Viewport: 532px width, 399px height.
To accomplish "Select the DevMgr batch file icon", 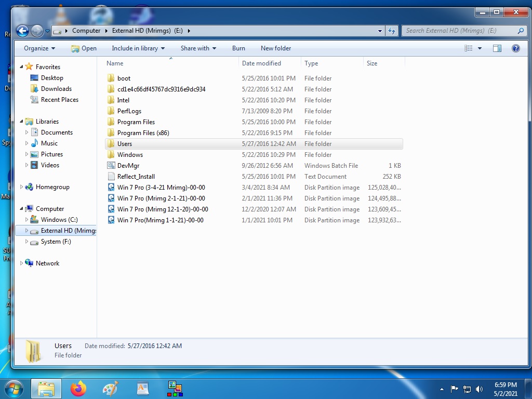I will tap(111, 166).
